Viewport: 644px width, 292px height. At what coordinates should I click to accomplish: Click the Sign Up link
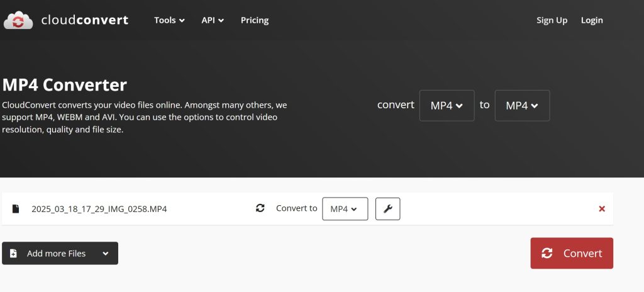[x=552, y=20]
